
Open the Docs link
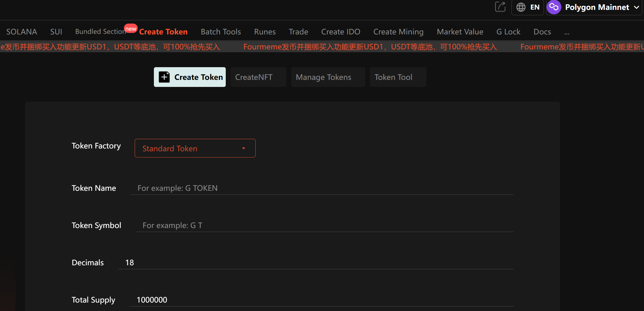(542, 32)
